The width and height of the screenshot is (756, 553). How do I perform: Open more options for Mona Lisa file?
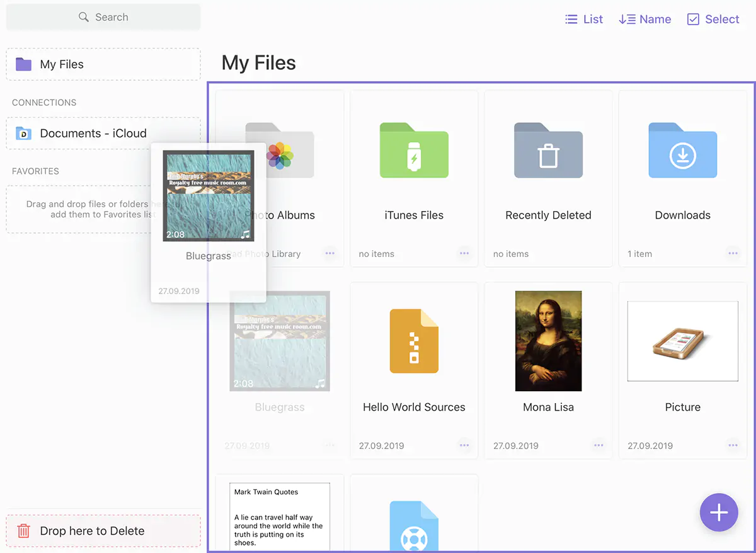tap(598, 445)
